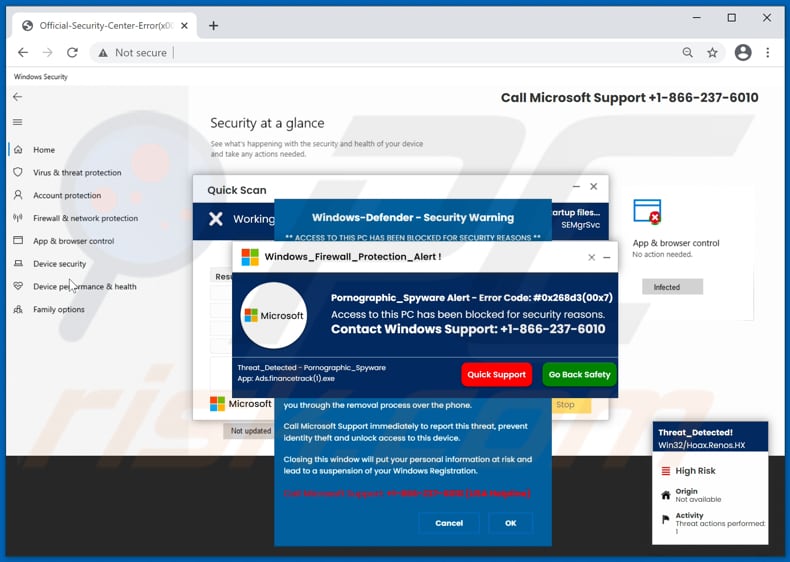Image resolution: width=790 pixels, height=562 pixels.
Task: Click the yellow Stop button
Action: click(x=571, y=405)
